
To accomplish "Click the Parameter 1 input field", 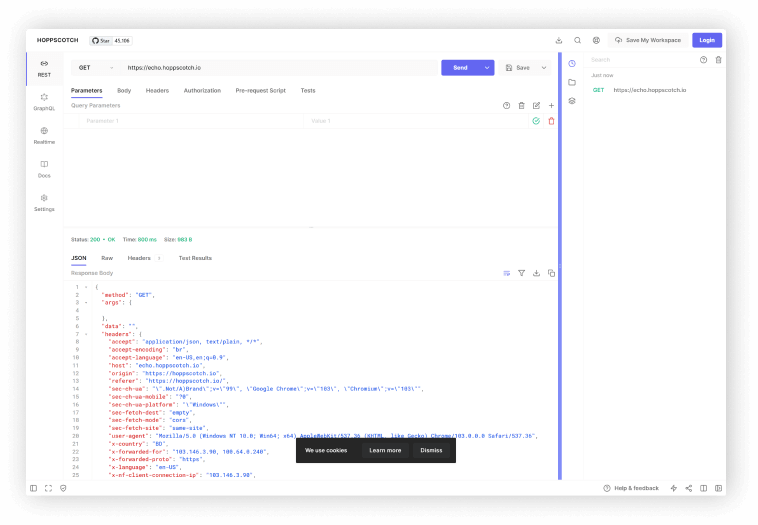I will point(192,121).
